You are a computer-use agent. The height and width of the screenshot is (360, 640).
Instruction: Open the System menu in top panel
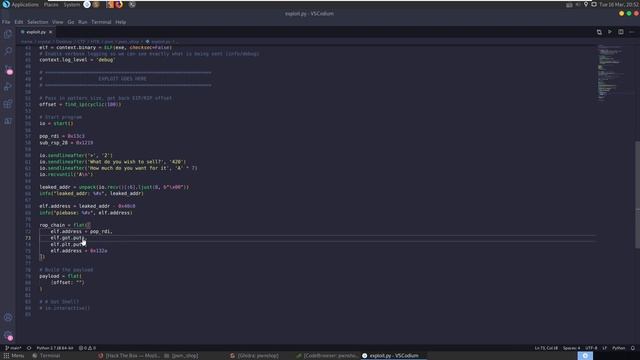pos(72,4)
